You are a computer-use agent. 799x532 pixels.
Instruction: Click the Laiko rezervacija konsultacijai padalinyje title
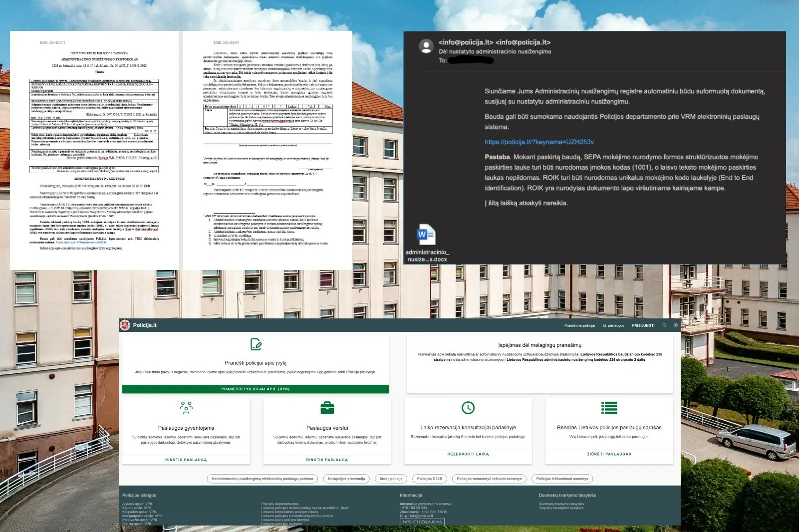(468, 427)
